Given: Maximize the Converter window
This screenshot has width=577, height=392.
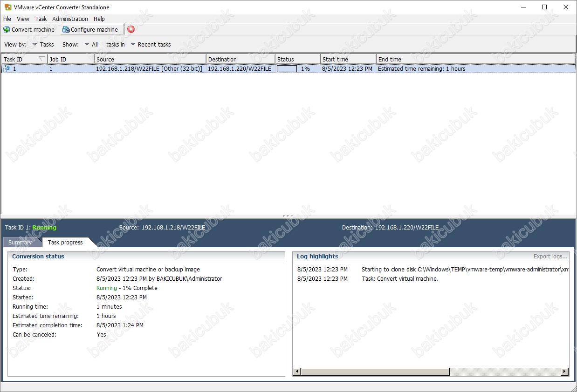Looking at the screenshot, I should 544,7.
